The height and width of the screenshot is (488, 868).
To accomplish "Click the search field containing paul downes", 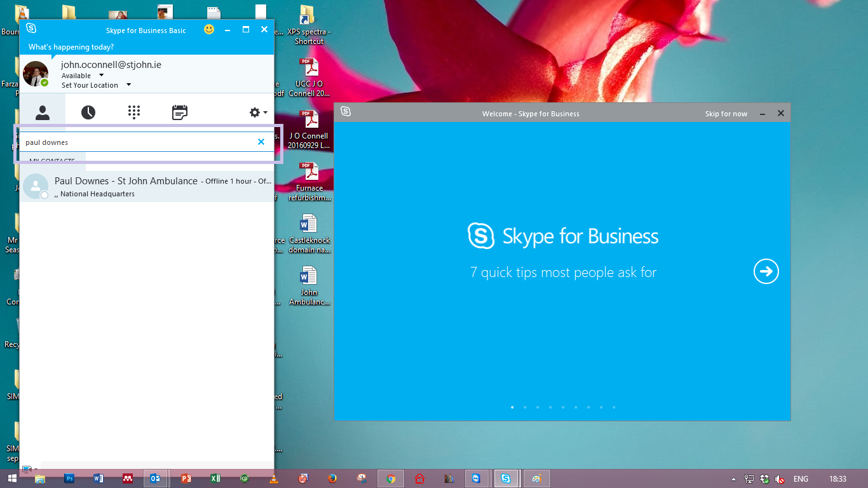I will point(137,142).
